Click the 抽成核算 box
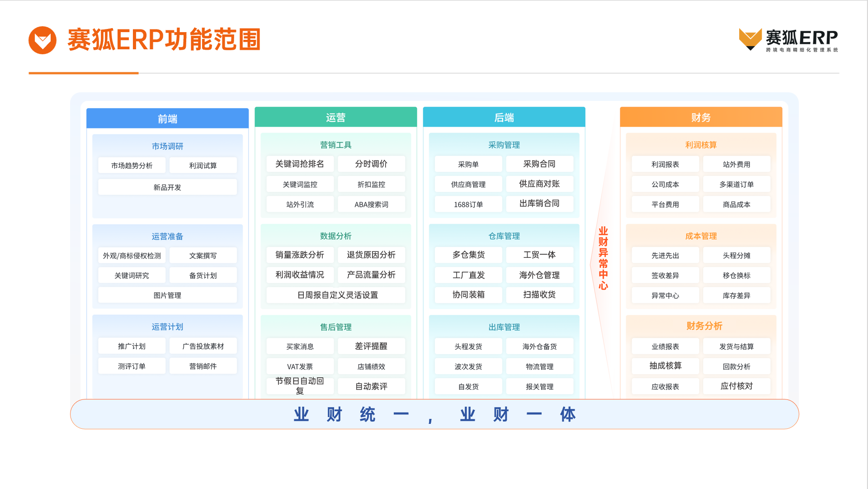 pyautogui.click(x=665, y=366)
